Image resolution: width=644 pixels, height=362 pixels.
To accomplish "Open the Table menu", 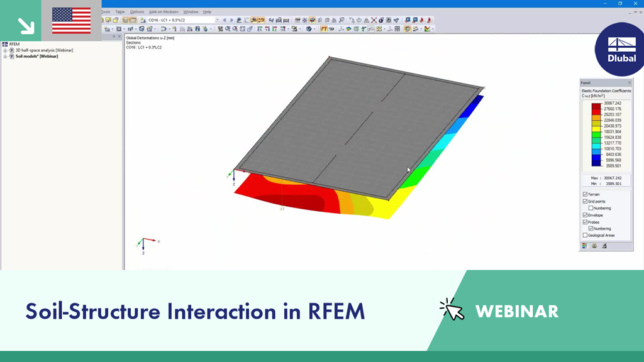I will 120,12.
